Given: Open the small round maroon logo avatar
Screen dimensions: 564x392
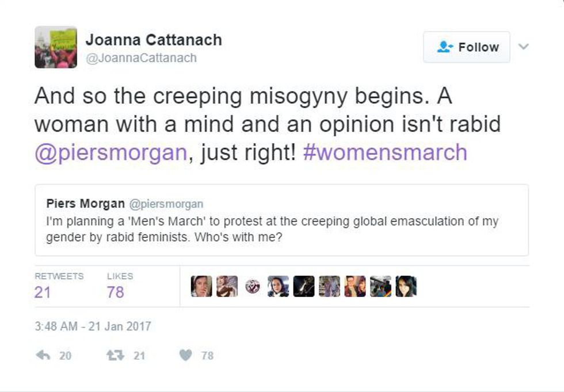Looking at the screenshot, I should 253,287.
